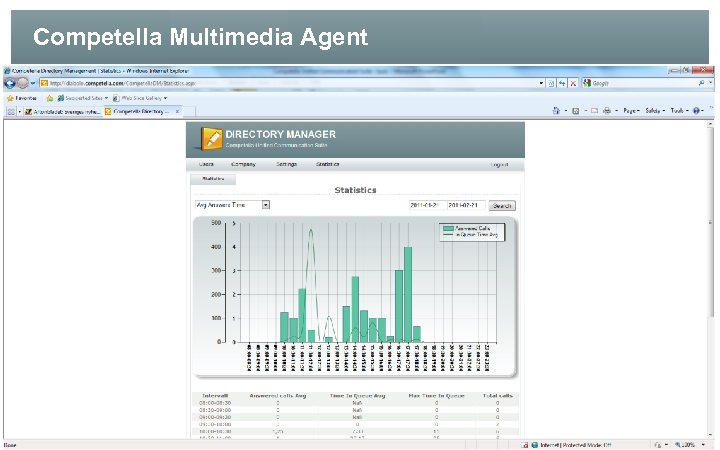Open the Print options dropdown arrow
The image size is (720, 450).
[x=616, y=111]
